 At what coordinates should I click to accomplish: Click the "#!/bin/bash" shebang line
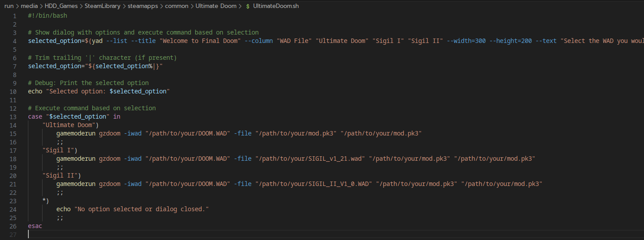47,15
